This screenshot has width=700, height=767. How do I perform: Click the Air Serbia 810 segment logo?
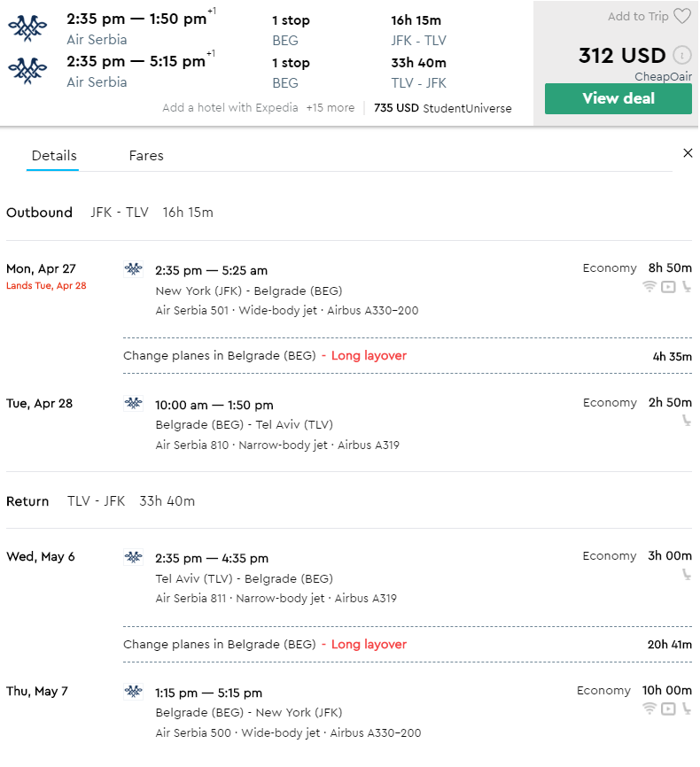pos(133,403)
